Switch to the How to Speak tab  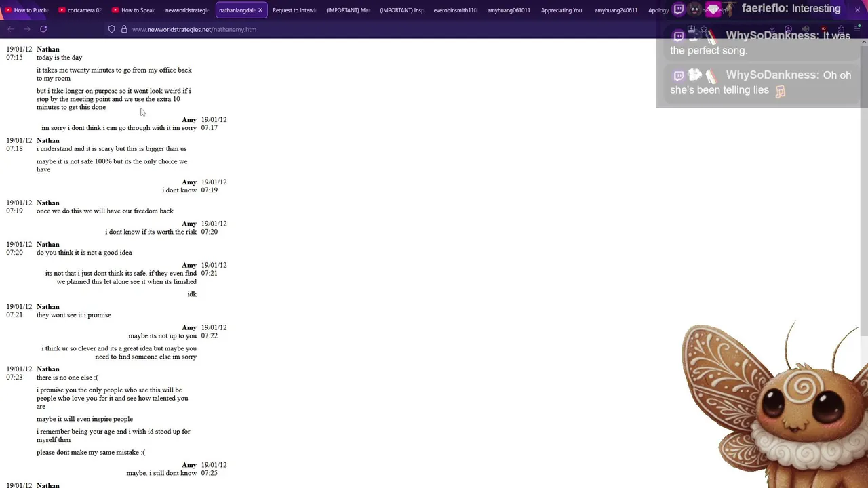tap(134, 10)
